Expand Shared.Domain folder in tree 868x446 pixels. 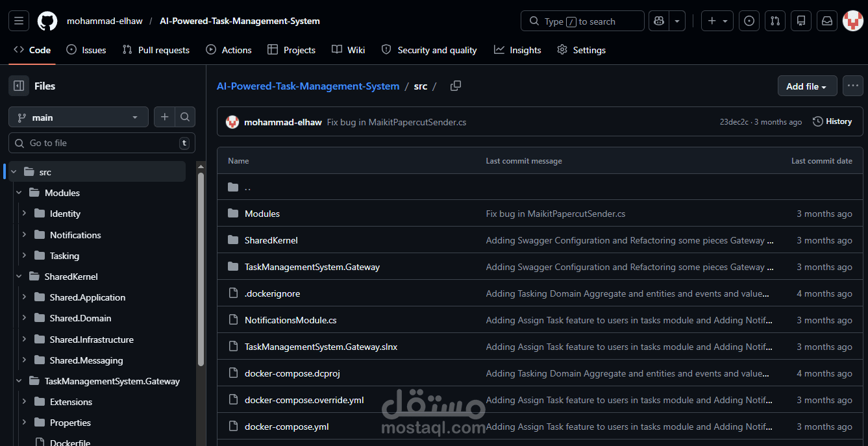[24, 318]
